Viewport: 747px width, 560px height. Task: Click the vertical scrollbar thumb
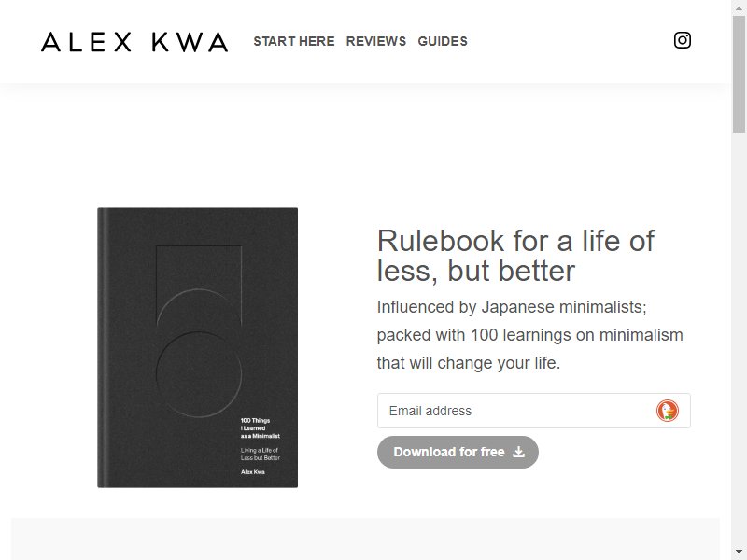coord(739,74)
